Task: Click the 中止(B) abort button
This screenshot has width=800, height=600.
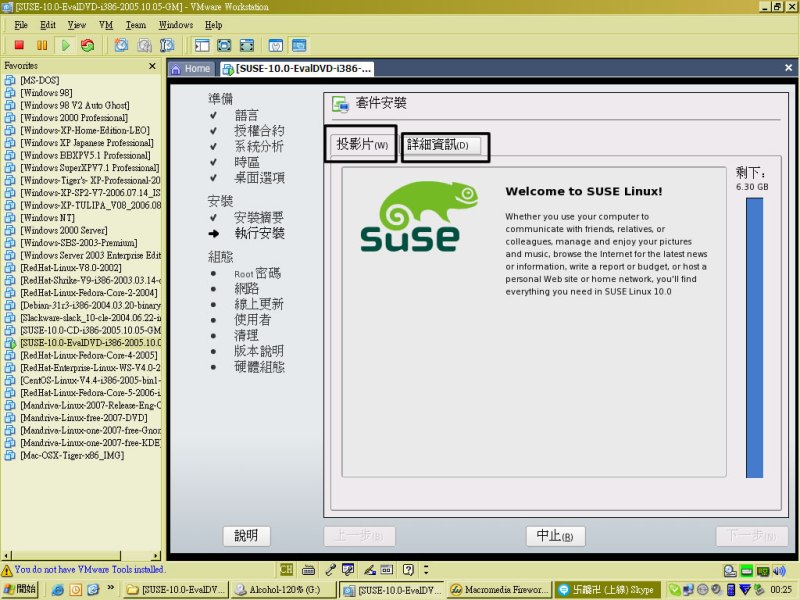Action: click(x=555, y=536)
